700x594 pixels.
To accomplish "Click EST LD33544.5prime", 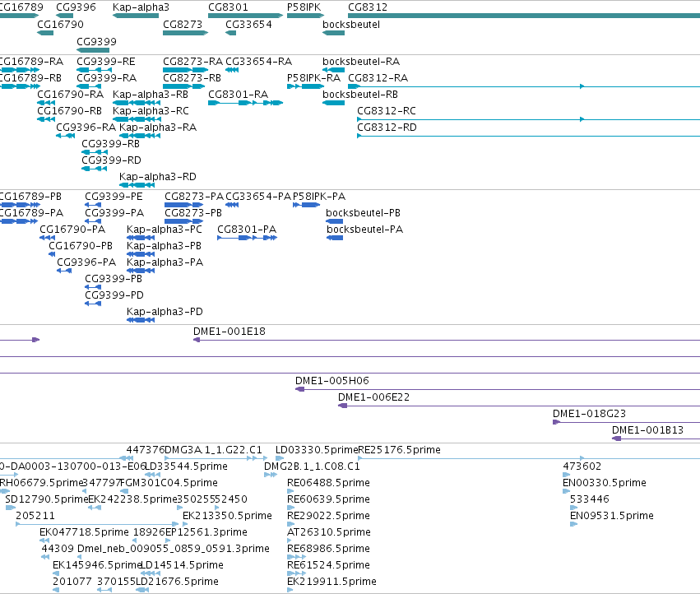I will [187, 466].
